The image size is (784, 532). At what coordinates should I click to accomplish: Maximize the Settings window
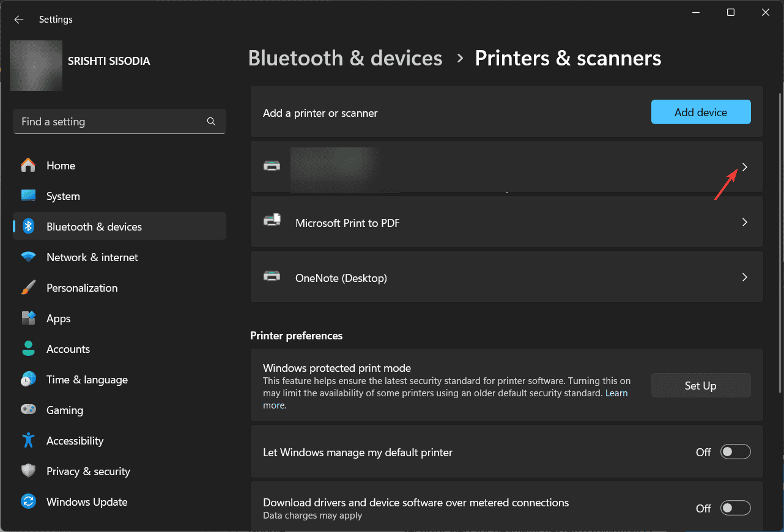731,12
